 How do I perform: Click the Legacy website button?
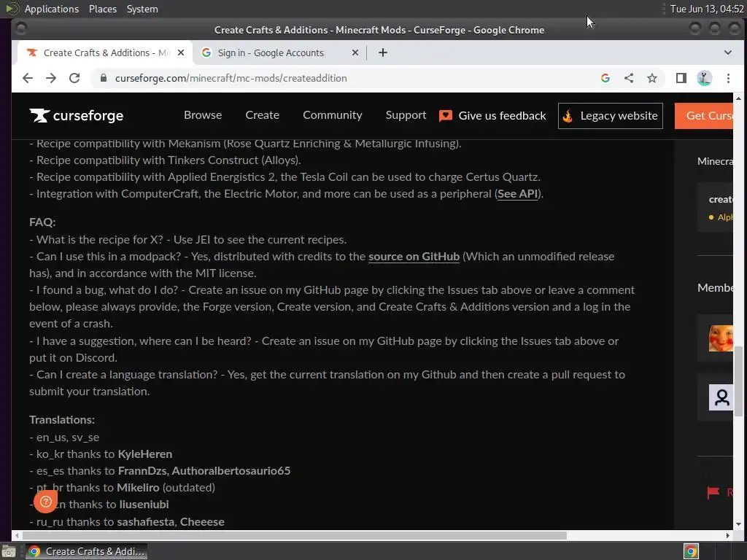[611, 116]
